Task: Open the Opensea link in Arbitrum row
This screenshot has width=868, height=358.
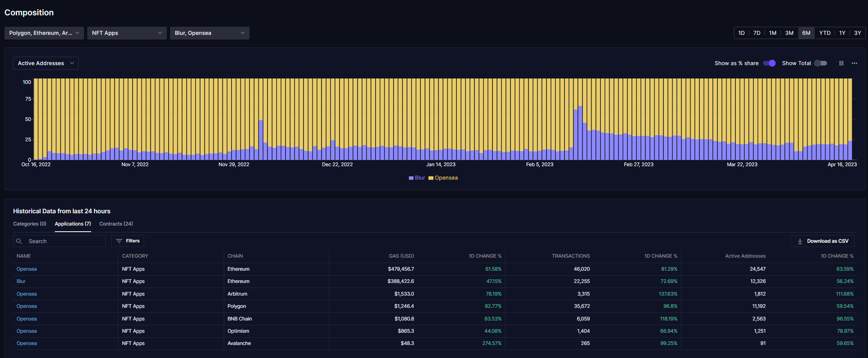Action: pos(26,294)
